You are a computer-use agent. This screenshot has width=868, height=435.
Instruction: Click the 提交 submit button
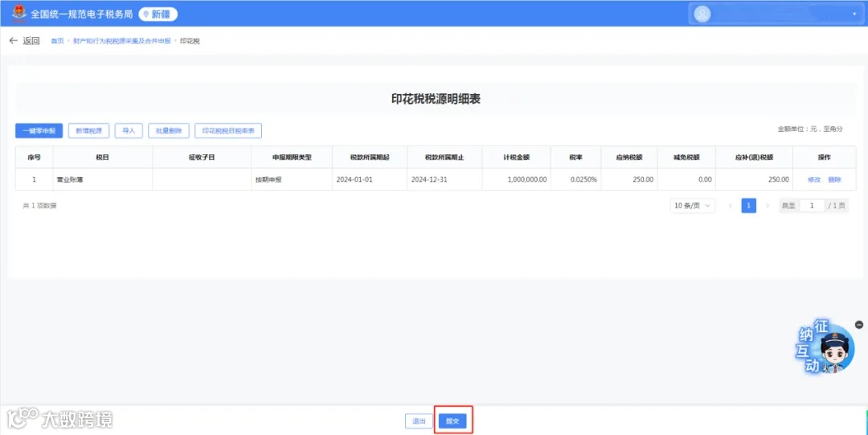452,421
